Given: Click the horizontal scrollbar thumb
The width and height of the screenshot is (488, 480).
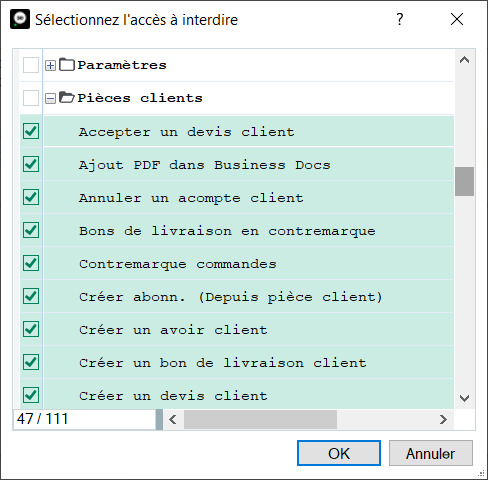Looking at the screenshot, I should (260, 419).
